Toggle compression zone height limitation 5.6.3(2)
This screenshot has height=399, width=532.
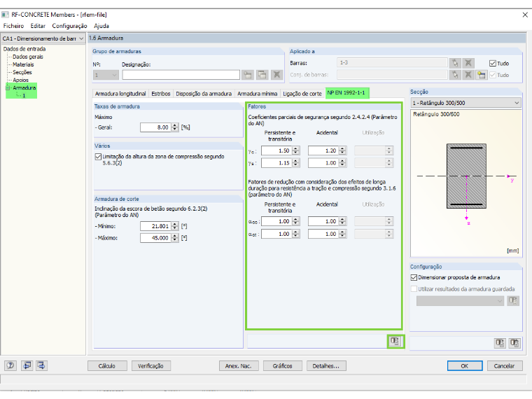click(98, 156)
